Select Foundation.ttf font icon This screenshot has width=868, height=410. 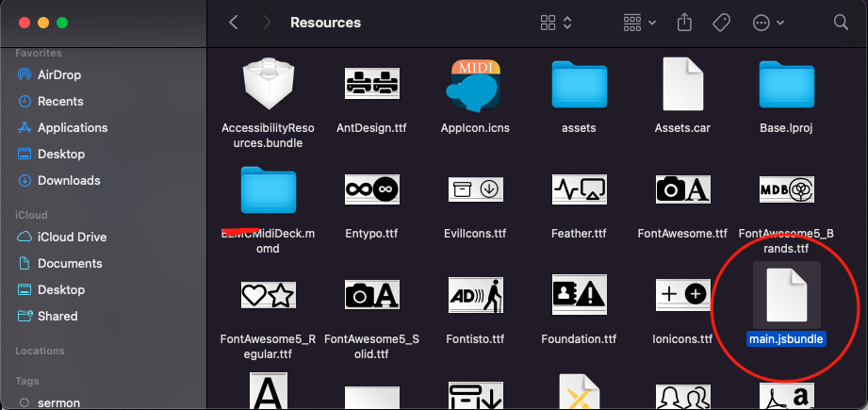(x=579, y=295)
